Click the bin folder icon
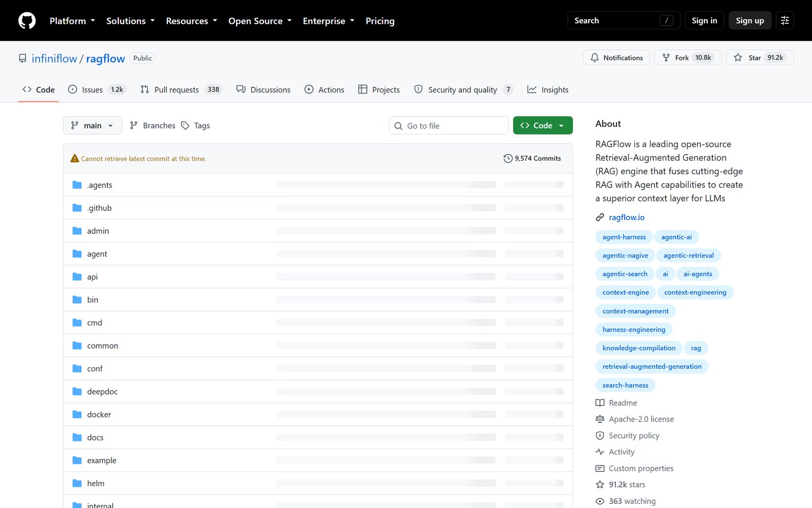 click(x=77, y=300)
